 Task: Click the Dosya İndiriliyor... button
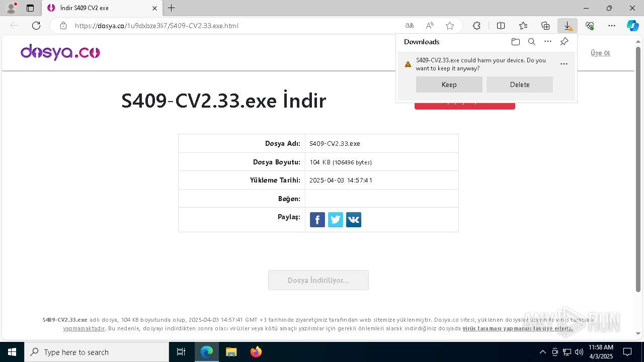[318, 280]
